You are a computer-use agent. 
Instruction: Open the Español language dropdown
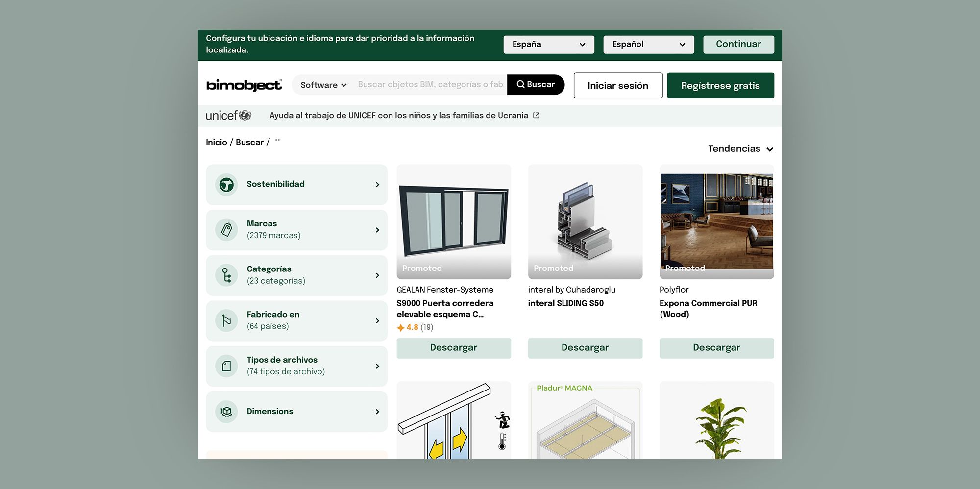pos(648,45)
